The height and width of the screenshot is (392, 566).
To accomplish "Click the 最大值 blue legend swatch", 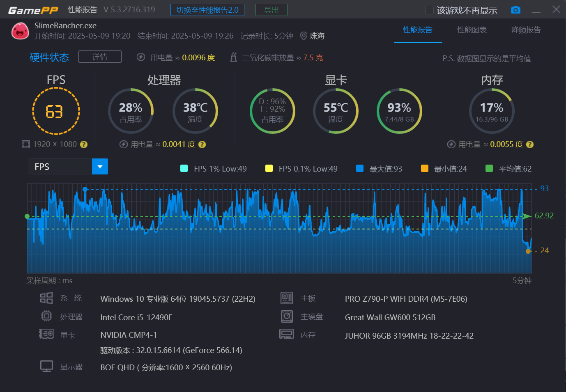I will click(x=360, y=168).
